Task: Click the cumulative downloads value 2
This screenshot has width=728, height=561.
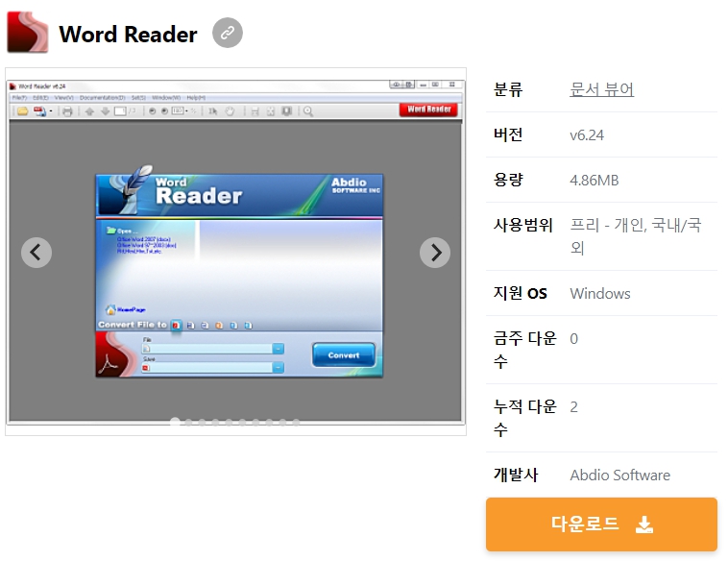Action: 574,407
